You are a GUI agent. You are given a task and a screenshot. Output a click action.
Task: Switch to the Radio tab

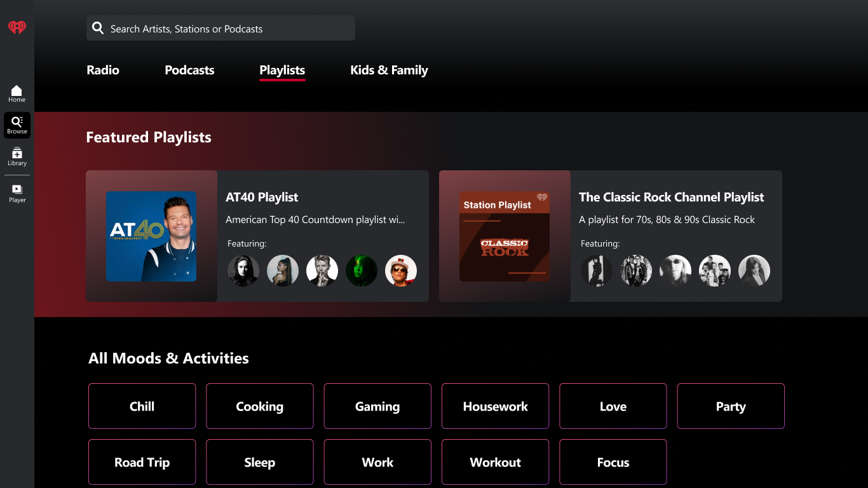tap(103, 70)
